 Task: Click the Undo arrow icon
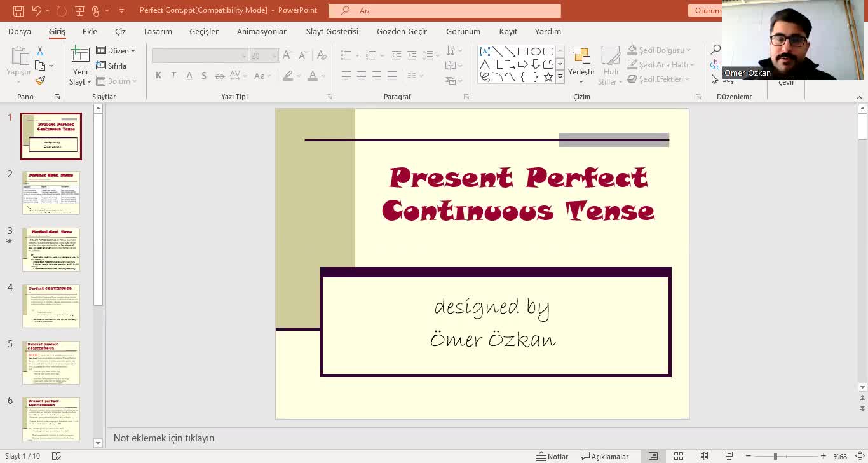tap(36, 11)
